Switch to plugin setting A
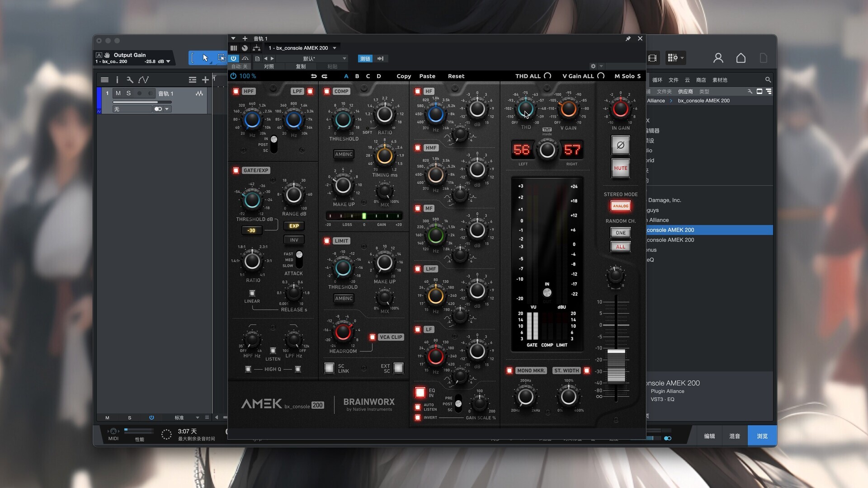 (346, 76)
